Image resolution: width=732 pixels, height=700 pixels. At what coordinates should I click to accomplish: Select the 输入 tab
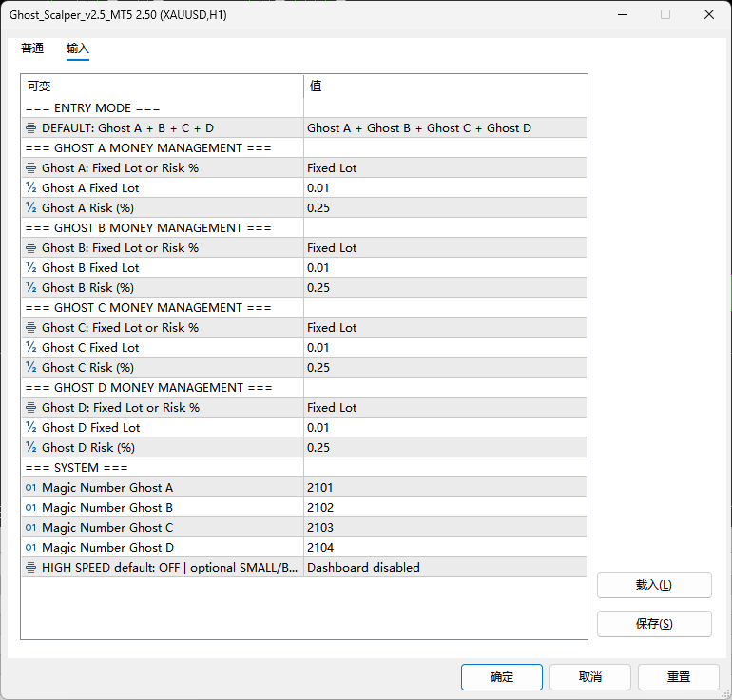tap(78, 49)
